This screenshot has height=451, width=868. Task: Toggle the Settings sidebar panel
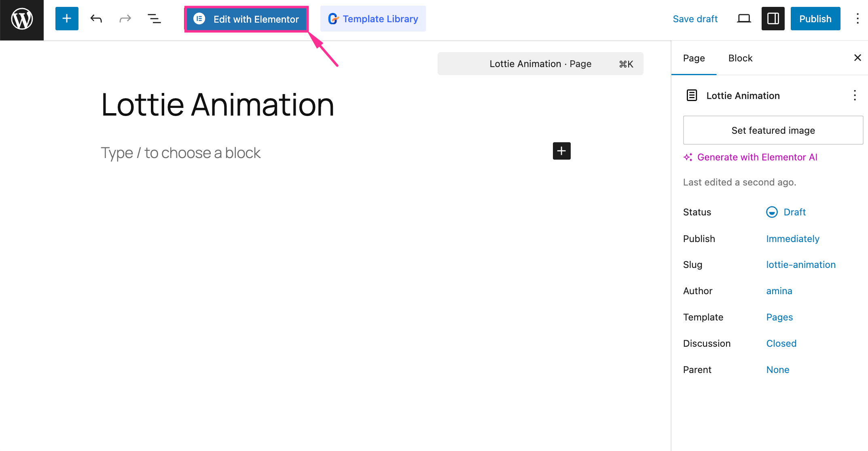[x=773, y=19]
